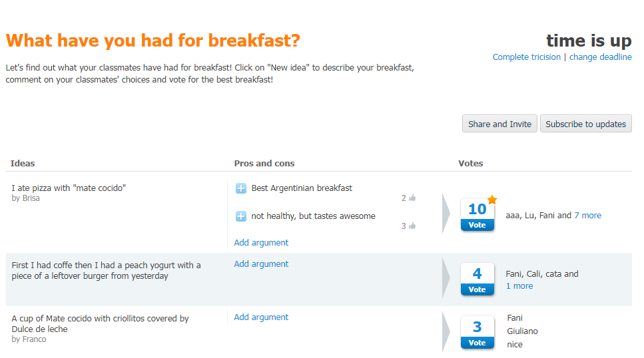Click the orange star on pizza votes

492,200
